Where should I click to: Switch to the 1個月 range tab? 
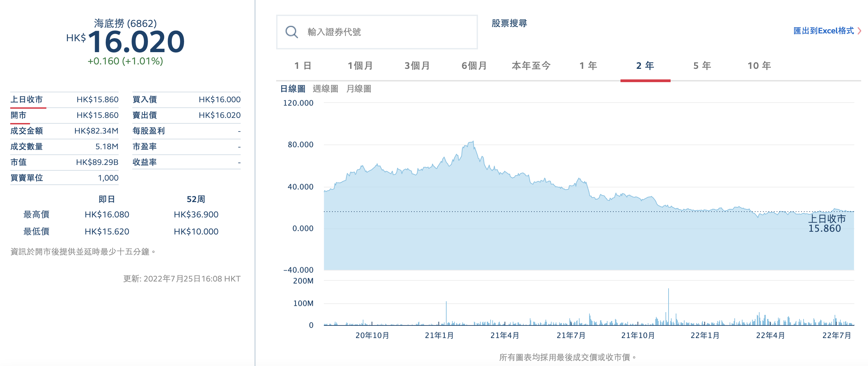(360, 66)
